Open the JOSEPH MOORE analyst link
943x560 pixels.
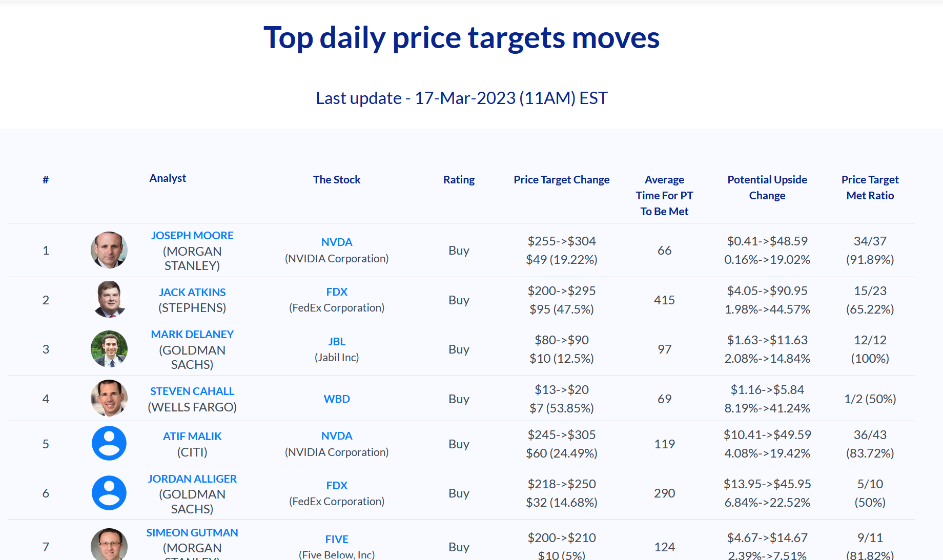(192, 236)
